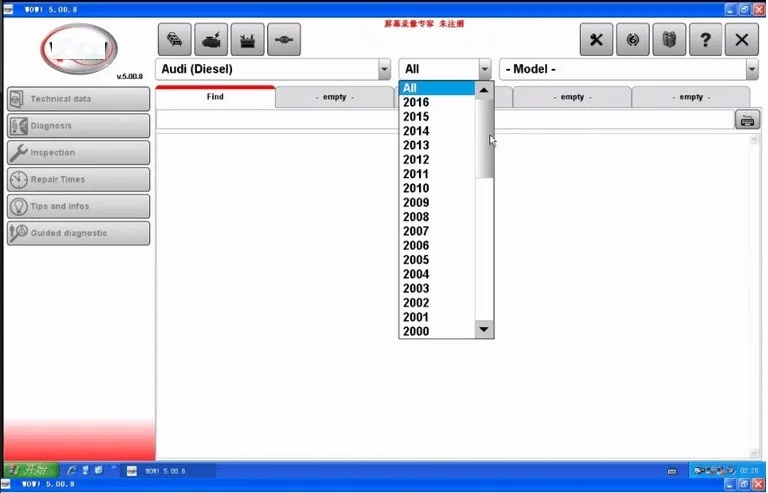768x493 pixels.
Task: Choose year 2010 from list
Action: 437,188
